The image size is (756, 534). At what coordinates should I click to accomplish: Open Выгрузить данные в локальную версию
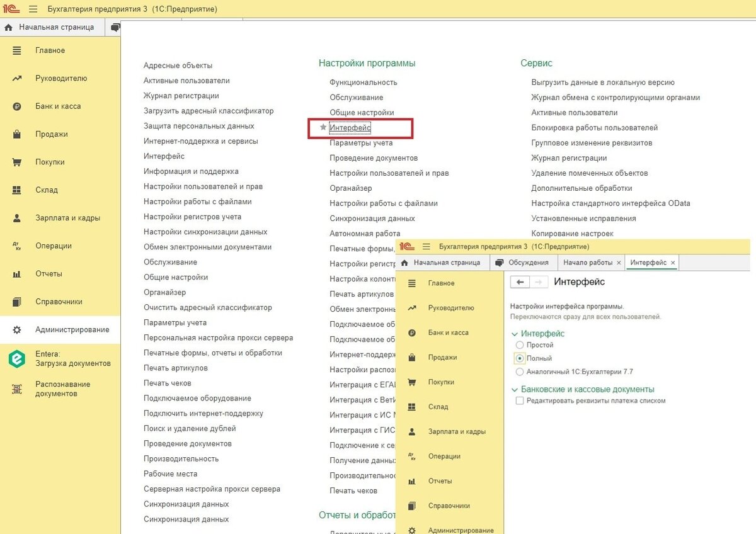603,82
